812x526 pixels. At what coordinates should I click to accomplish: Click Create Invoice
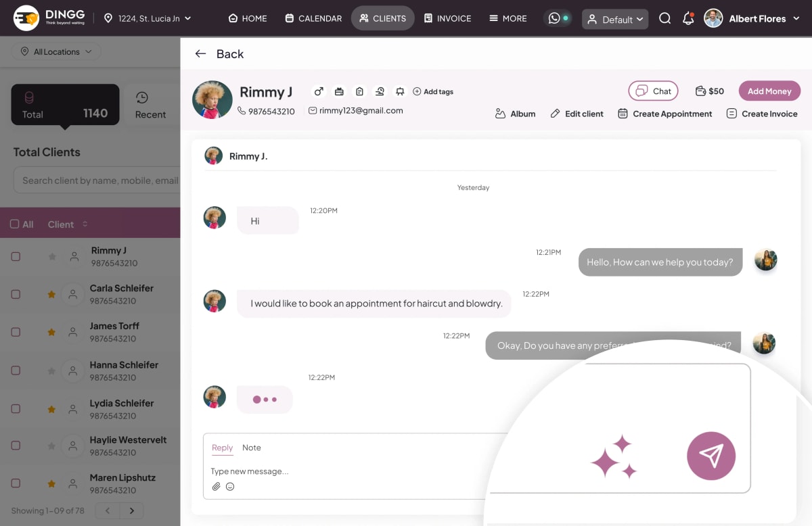point(762,114)
